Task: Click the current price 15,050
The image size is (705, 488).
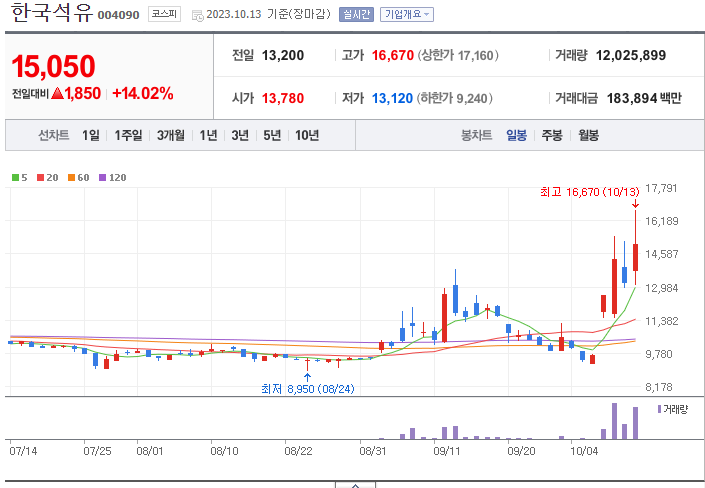Action: 54,67
